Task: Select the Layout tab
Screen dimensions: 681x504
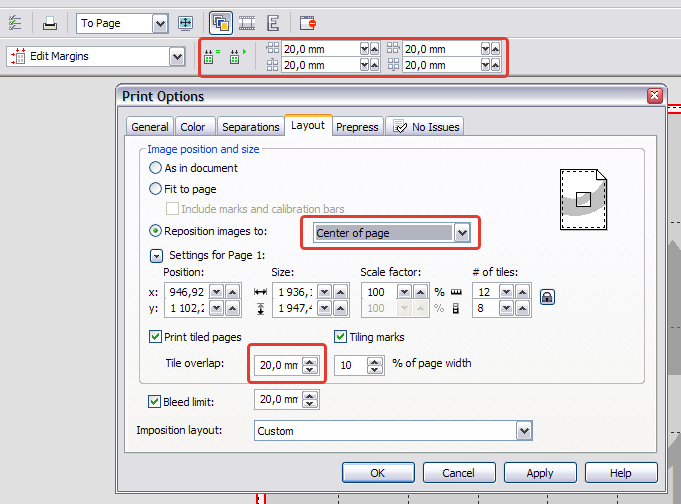Action: click(x=308, y=126)
